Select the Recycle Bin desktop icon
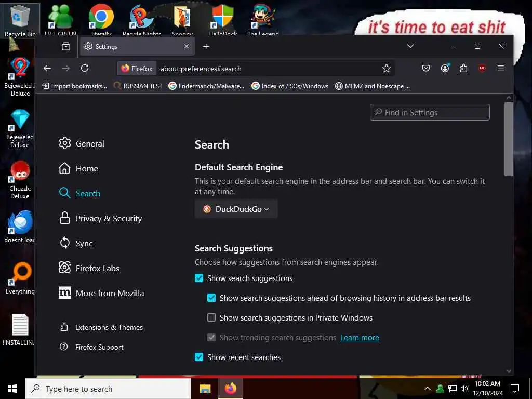This screenshot has height=399, width=532. coord(20,20)
